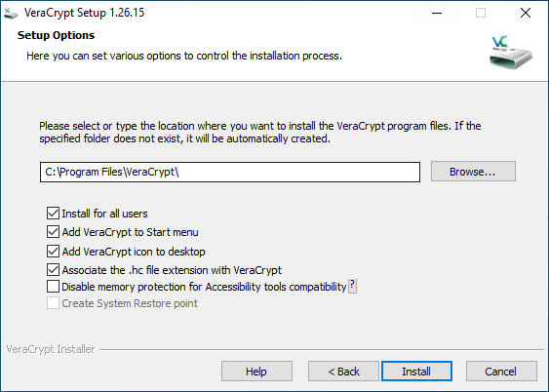Click the installation path text field
This screenshot has height=392, width=549.
[230, 172]
